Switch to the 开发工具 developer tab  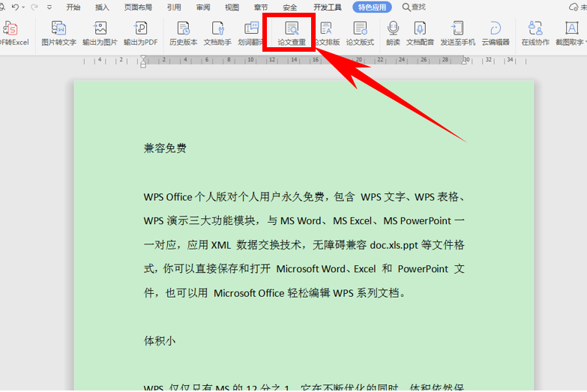pos(327,7)
